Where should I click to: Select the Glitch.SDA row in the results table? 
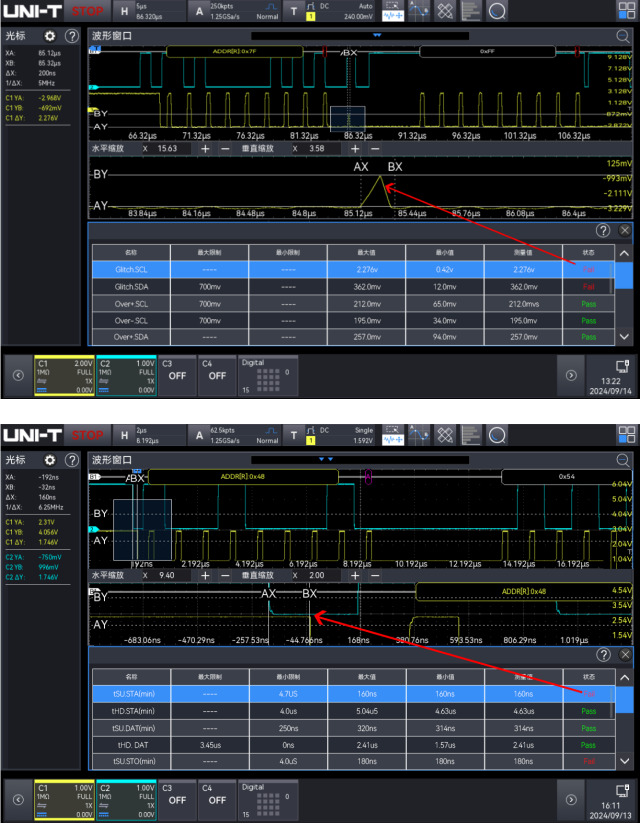(358, 286)
